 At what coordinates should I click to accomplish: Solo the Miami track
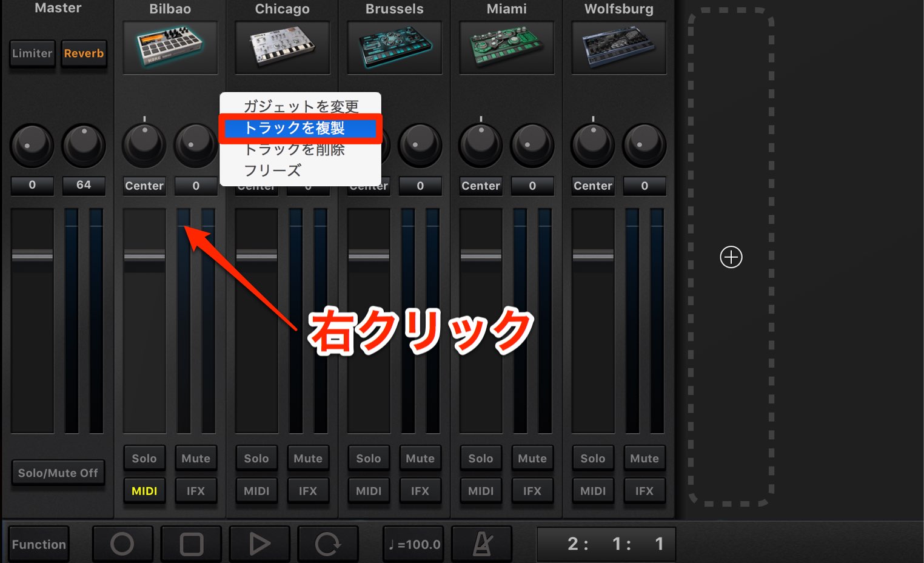click(x=481, y=459)
